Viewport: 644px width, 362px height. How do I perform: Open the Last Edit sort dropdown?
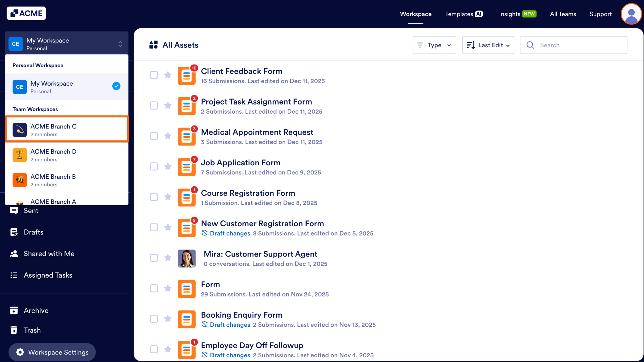pos(488,45)
